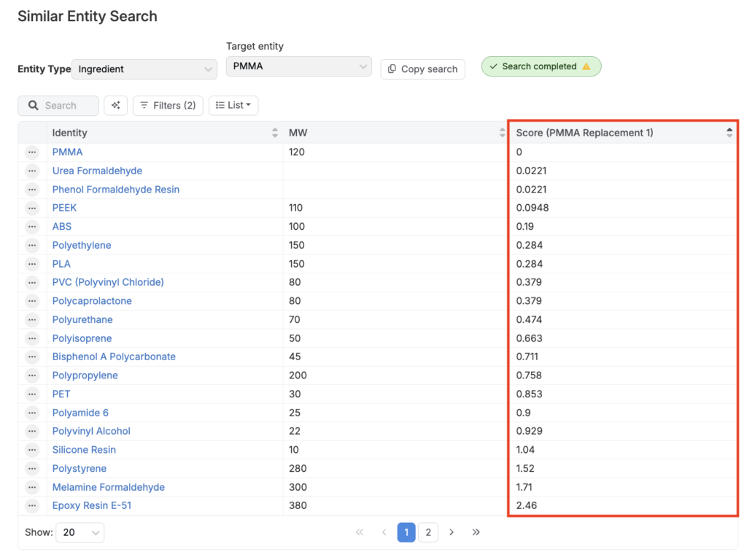Open row options for Epoxy Resin E-51

coord(32,506)
